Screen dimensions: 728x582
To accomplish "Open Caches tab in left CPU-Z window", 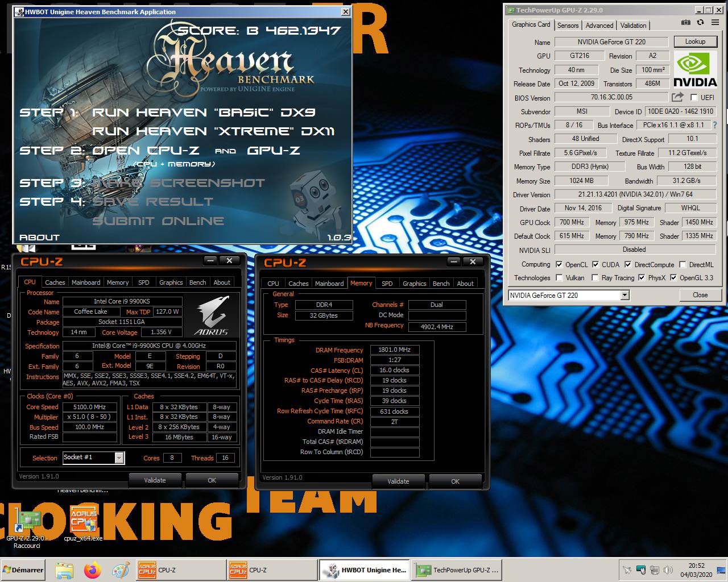I will pos(55,282).
